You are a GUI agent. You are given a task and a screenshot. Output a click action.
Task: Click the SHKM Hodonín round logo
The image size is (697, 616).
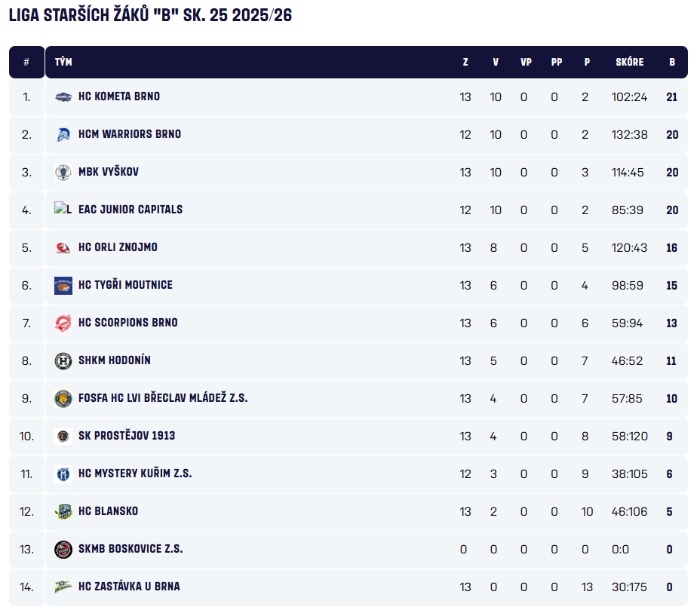(63, 360)
